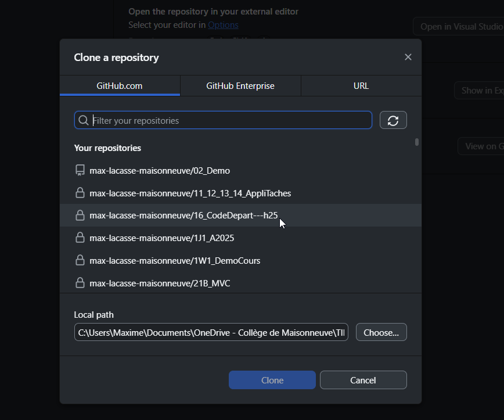The image size is (504, 420).
Task: Open the URL tab
Action: 361,86
